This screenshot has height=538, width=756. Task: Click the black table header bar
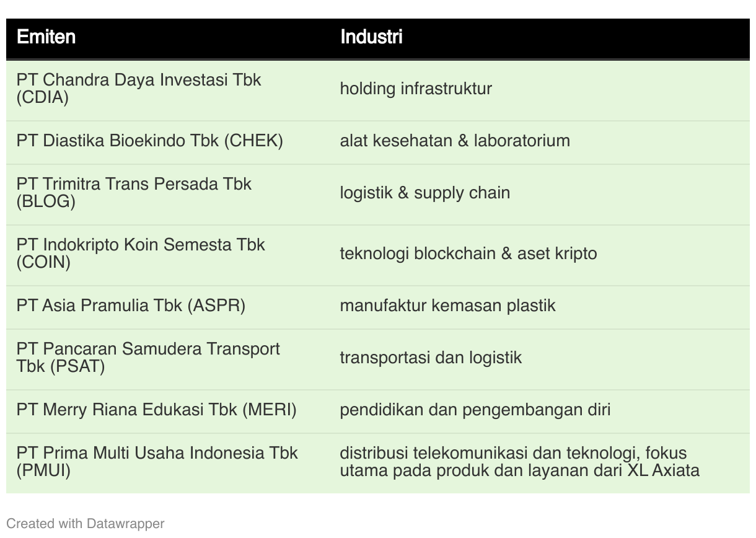pos(378,39)
